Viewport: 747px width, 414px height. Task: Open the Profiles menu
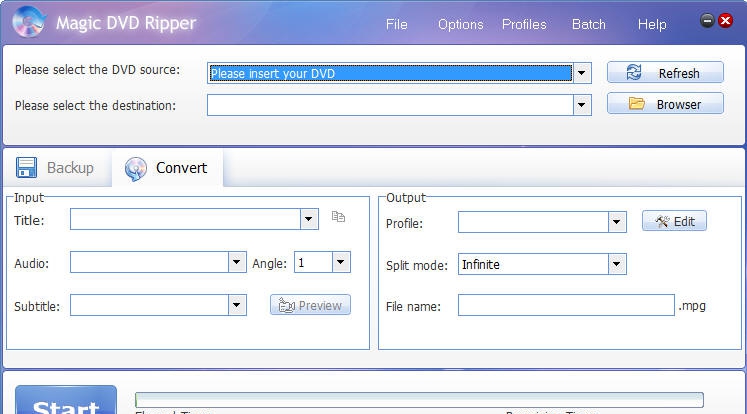click(524, 24)
